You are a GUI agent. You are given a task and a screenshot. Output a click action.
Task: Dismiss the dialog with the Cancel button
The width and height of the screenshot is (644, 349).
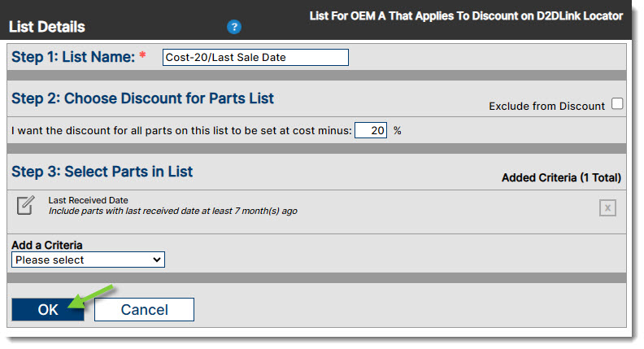tap(144, 309)
